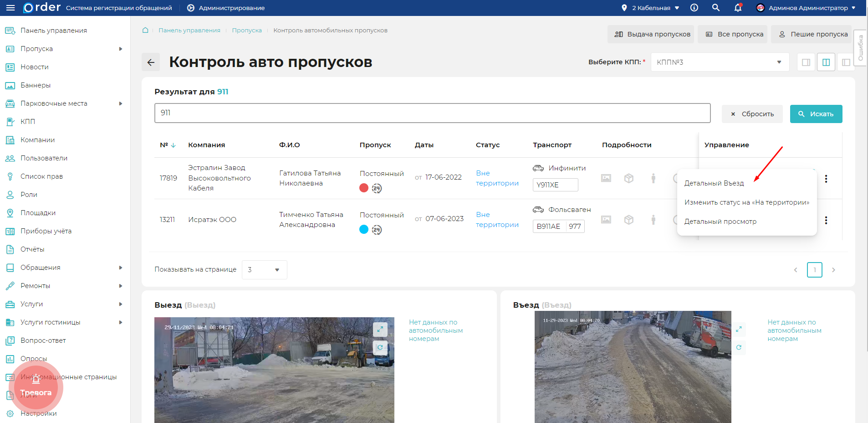Open the top bar search magnifier
This screenshot has width=868, height=423.
point(716,8)
